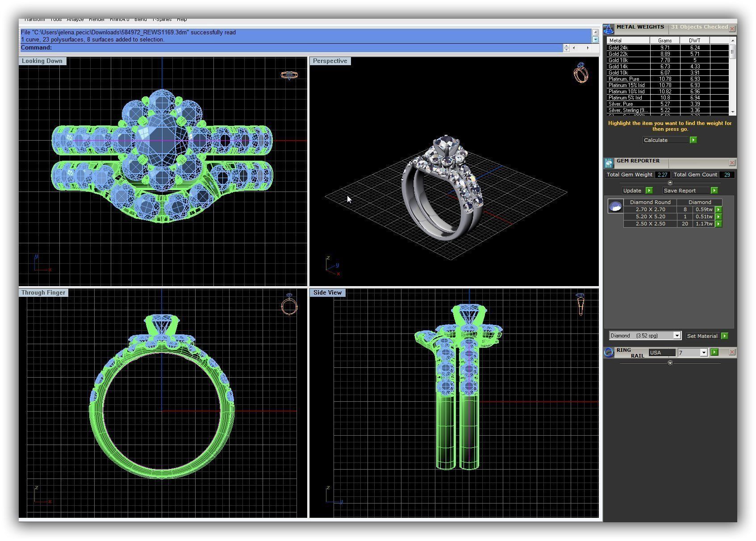756x541 pixels.
Task: Click green go arrow beside Update
Action: (x=649, y=191)
